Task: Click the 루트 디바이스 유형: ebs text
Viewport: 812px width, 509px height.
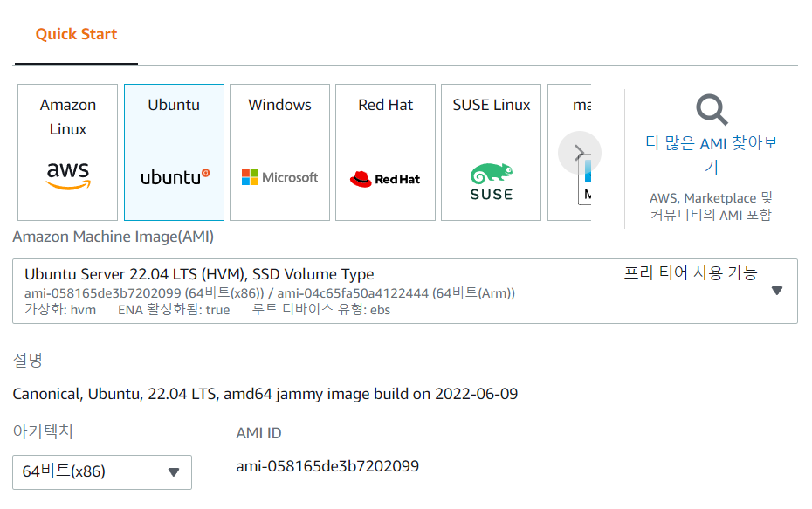Action: [320, 310]
